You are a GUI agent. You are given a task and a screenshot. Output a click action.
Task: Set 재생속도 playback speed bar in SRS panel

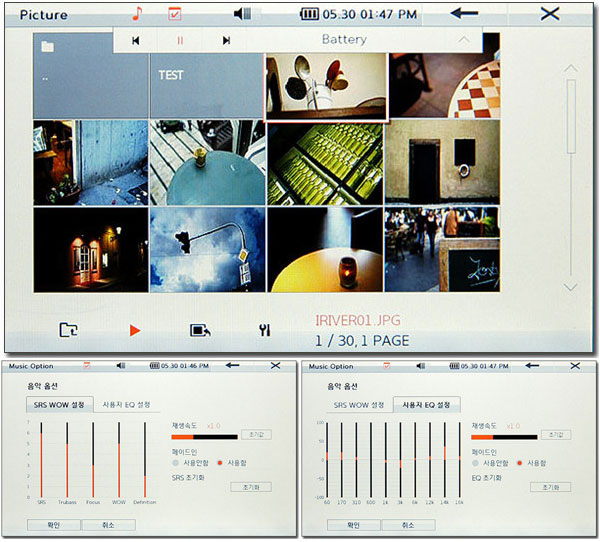pyautogui.click(x=205, y=437)
